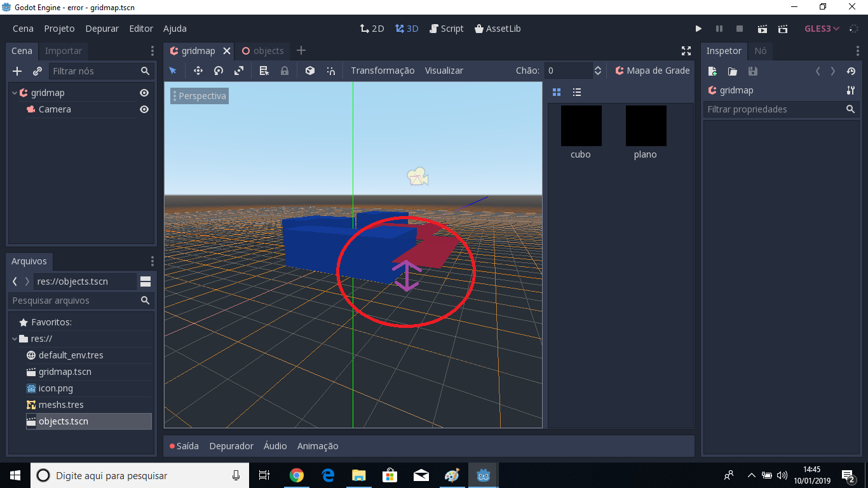Click the lock selected node icon
Screen dimensions: 868x488
pos(284,71)
